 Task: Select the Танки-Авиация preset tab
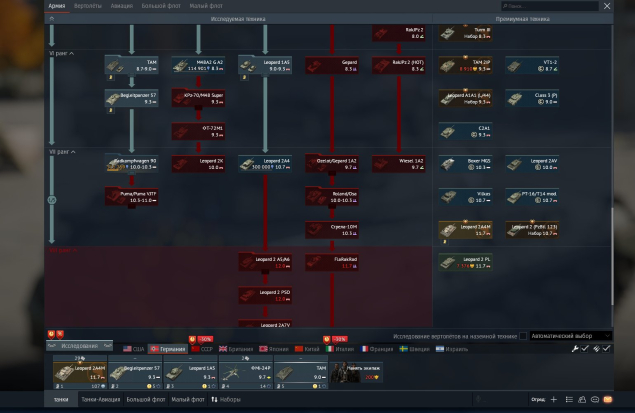(x=100, y=399)
